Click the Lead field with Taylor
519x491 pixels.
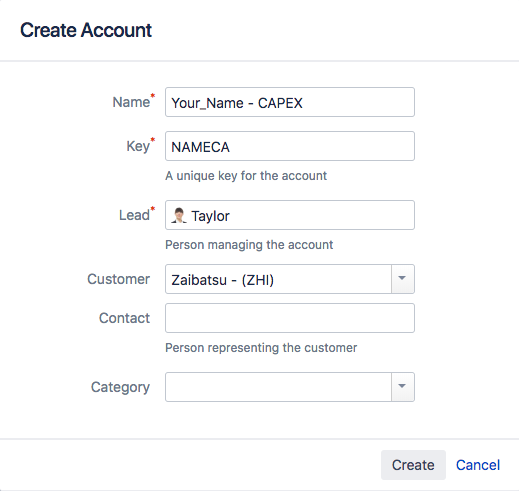click(290, 215)
